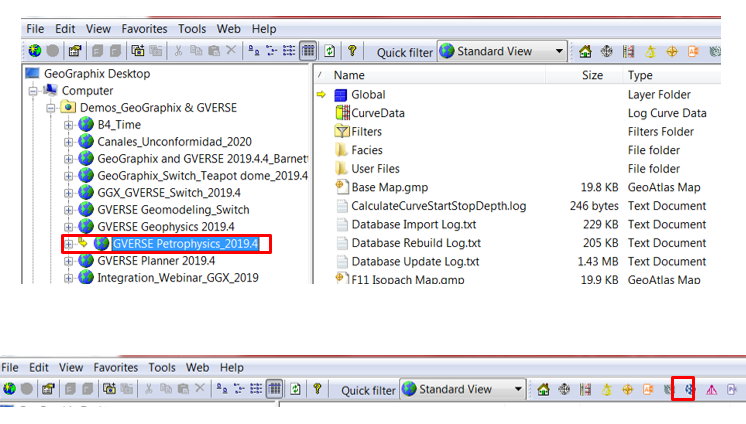The image size is (746, 424).
Task: Open the Favorites menu in upper window
Action: coord(145,29)
